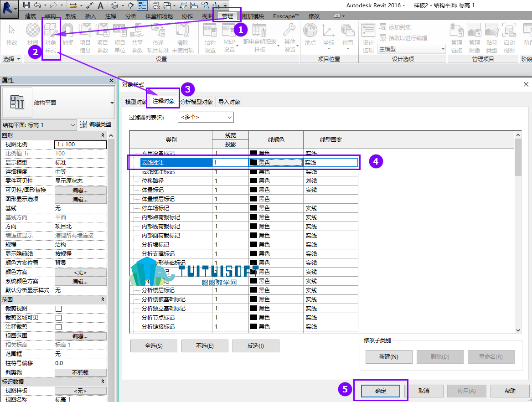The image size is (532, 402).
Task: Open the 结构平面: 标高 1 instance dropdown
Action: [39, 125]
